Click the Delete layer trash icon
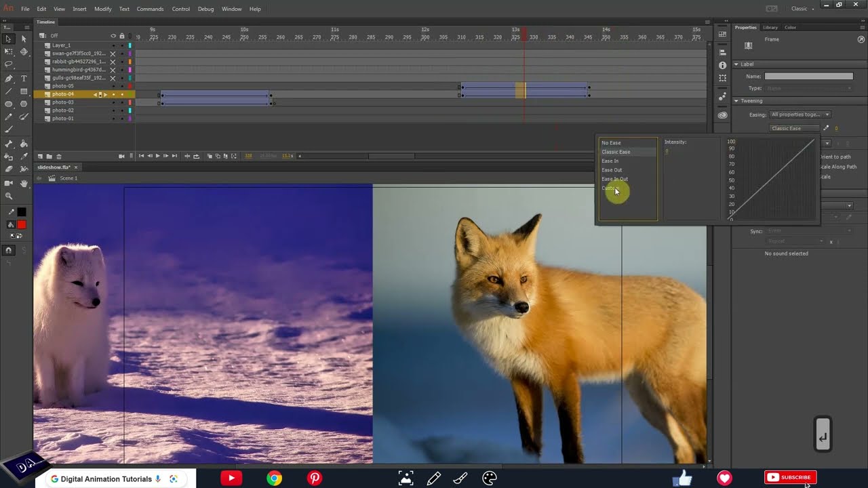This screenshot has width=868, height=488. pyautogui.click(x=59, y=157)
